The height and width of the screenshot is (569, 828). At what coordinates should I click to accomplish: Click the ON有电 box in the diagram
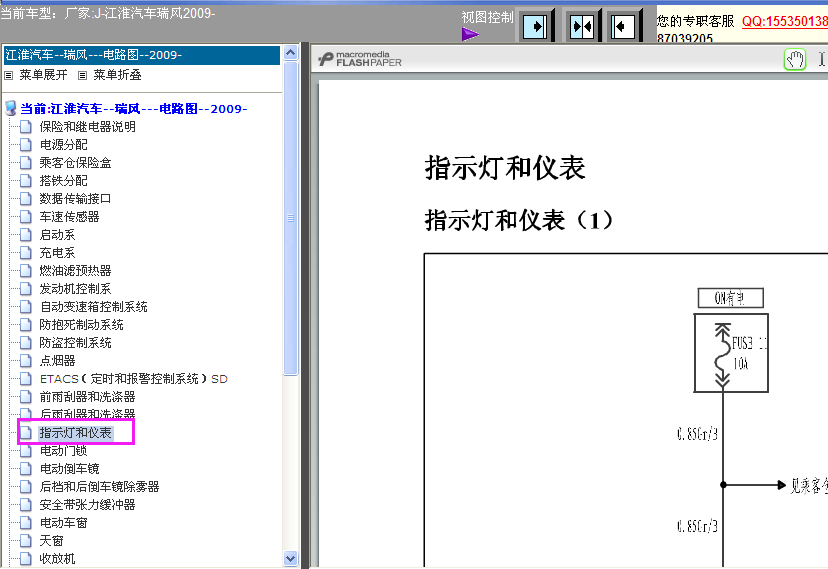730,298
